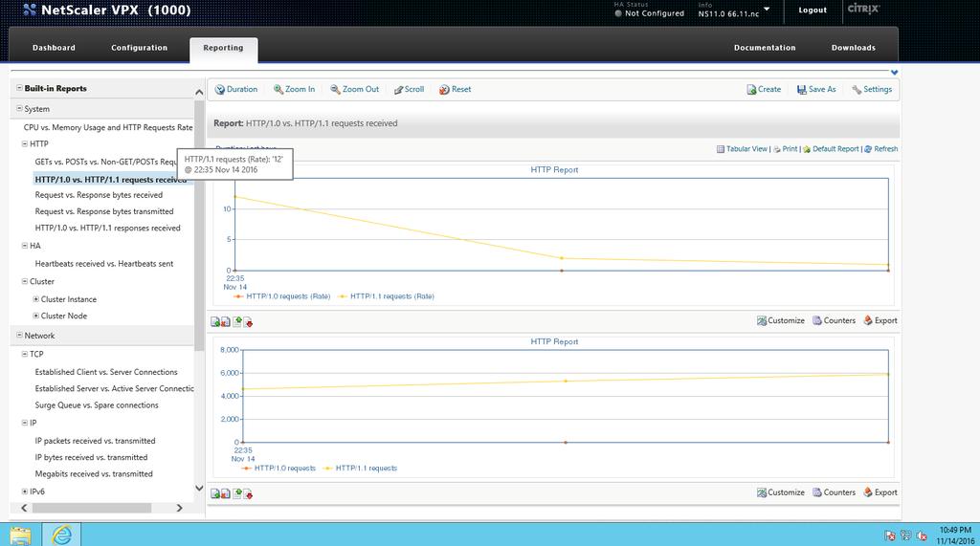Open Surge Queue vs. Spare connections report

point(97,404)
